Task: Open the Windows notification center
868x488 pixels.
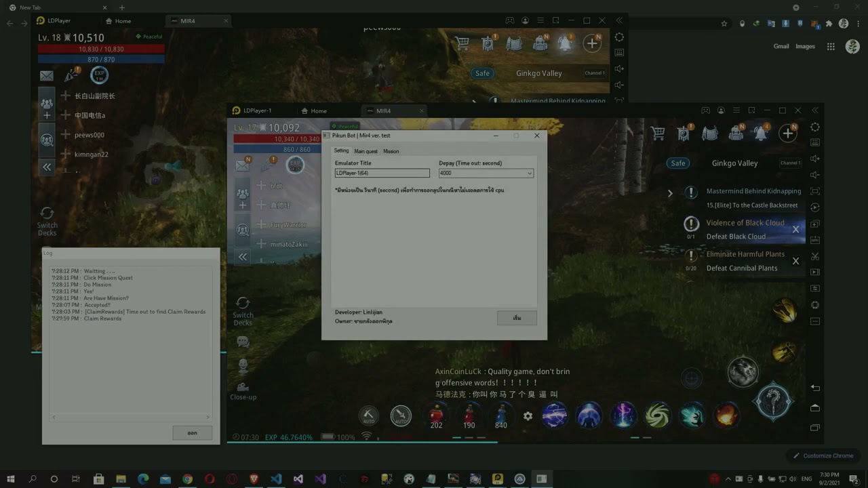Action: point(854,479)
